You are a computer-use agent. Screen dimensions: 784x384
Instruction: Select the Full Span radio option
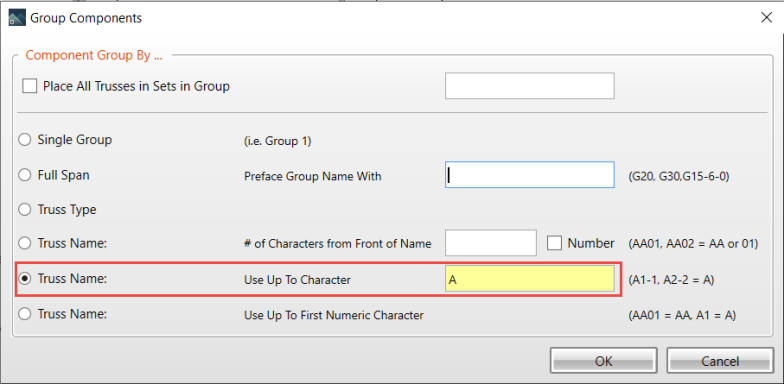pos(24,175)
